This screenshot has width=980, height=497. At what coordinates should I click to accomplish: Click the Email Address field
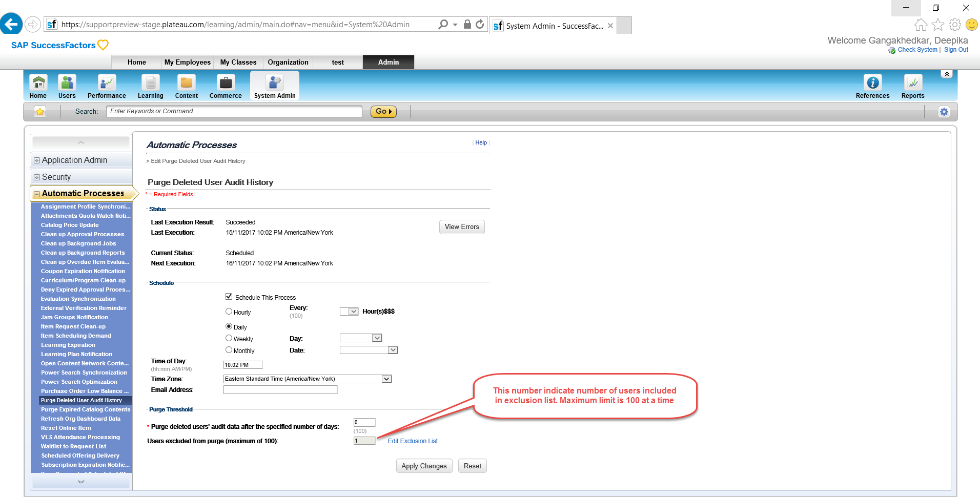click(280, 390)
